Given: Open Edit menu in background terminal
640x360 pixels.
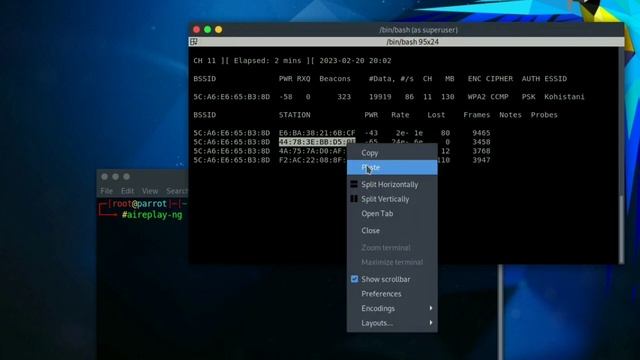Looking at the screenshot, I should click(127, 191).
